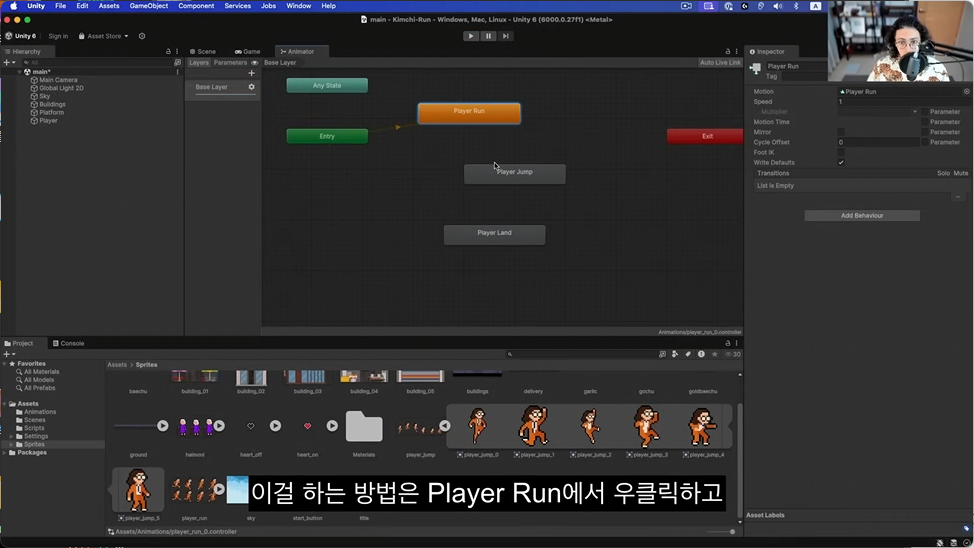Image resolution: width=974 pixels, height=548 pixels.
Task: Add a new animator layer with plus
Action: [252, 73]
